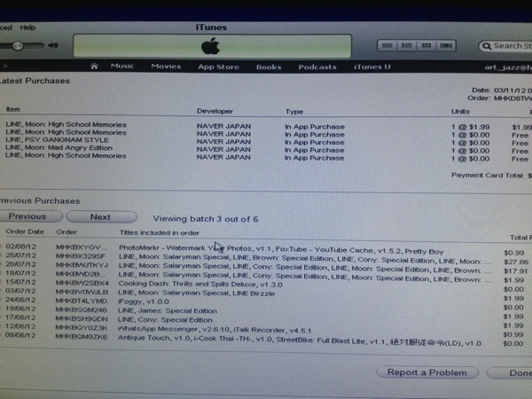Click Titles included in order header

coord(159,232)
